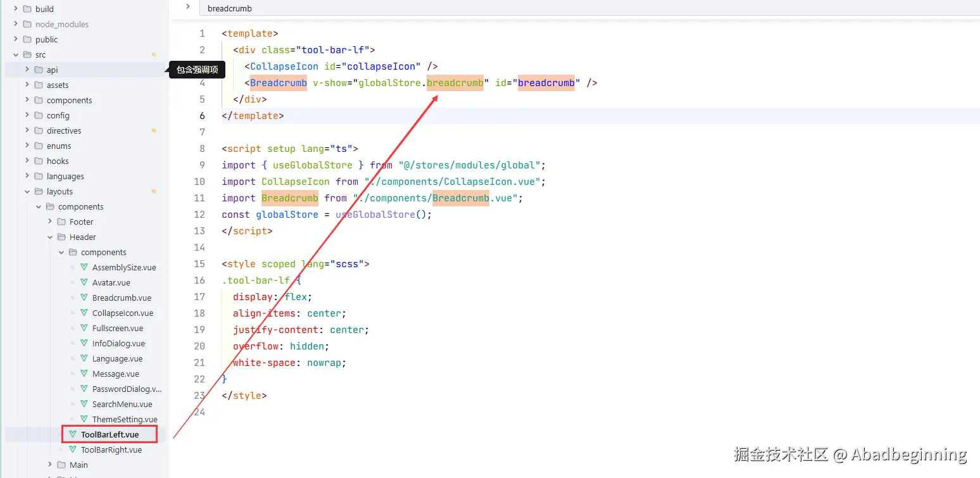Click the Vue icon beside Fullscreen.vue
This screenshot has width=980, height=478.
pyautogui.click(x=84, y=328)
